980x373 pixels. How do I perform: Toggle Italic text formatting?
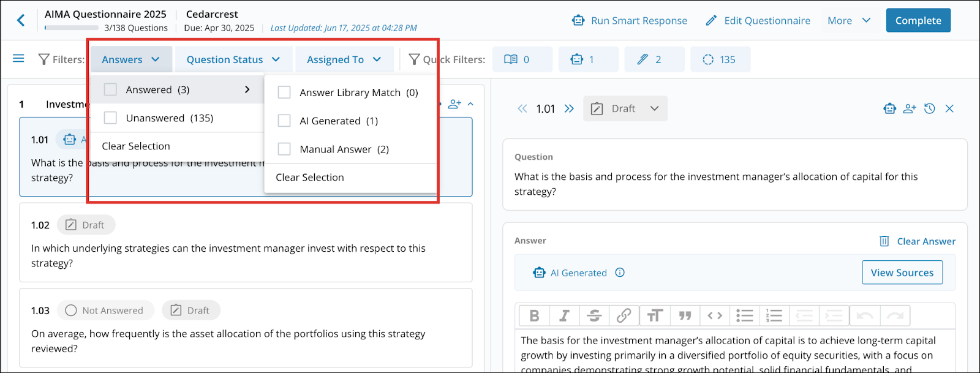click(x=564, y=315)
